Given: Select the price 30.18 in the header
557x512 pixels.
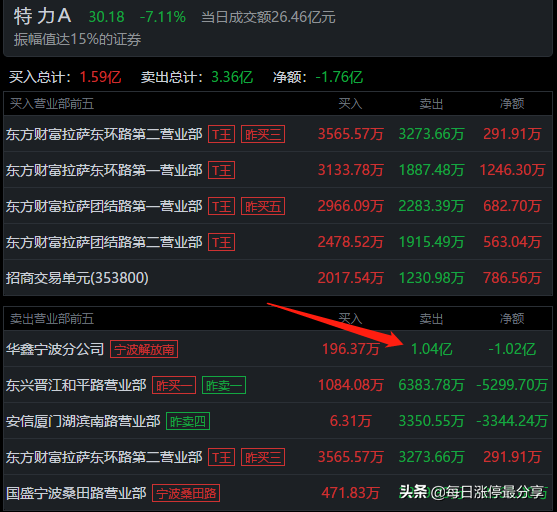Looking at the screenshot, I should tap(107, 17).
